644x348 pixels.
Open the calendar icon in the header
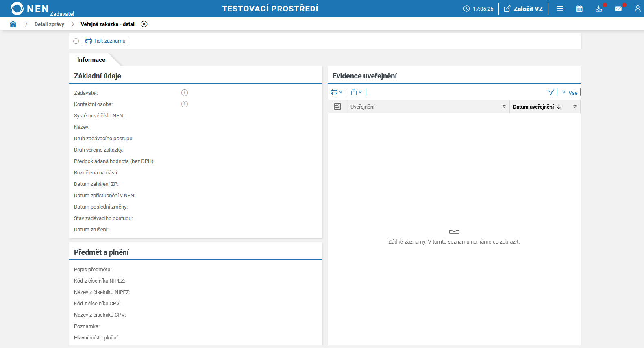click(579, 9)
